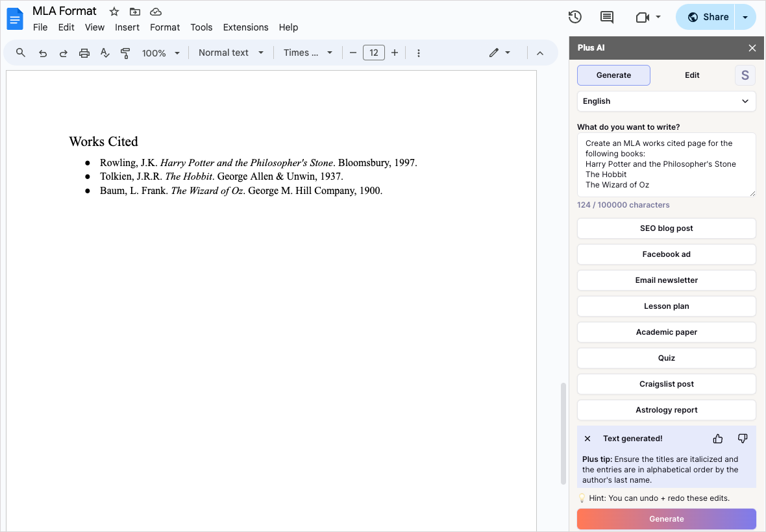
Task: Switch to the Generate tab in Plus AI
Action: coord(613,75)
